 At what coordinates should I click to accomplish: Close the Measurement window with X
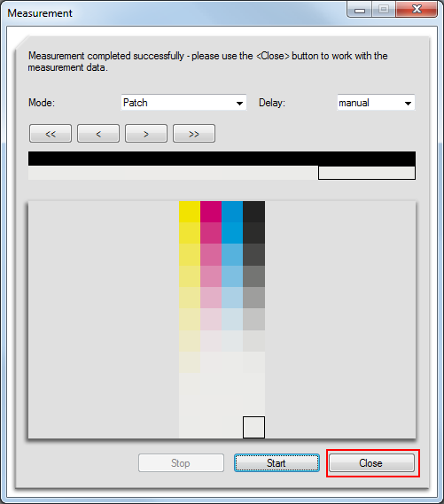[x=417, y=9]
